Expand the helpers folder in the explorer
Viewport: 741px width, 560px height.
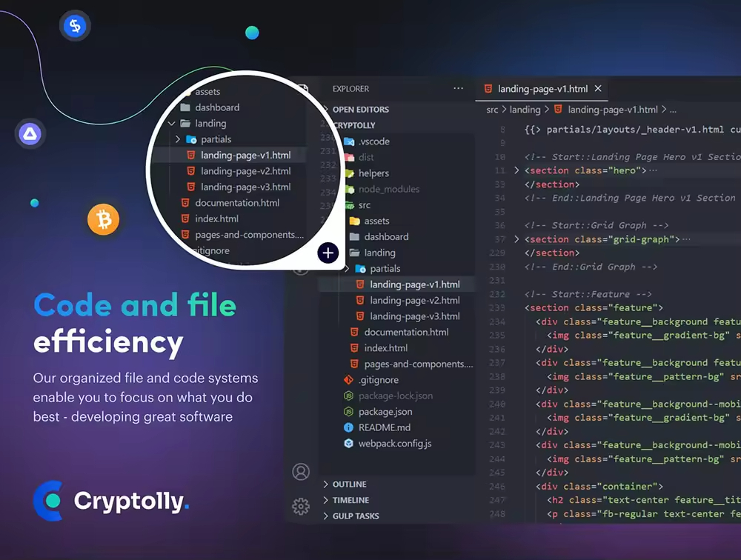[373, 173]
